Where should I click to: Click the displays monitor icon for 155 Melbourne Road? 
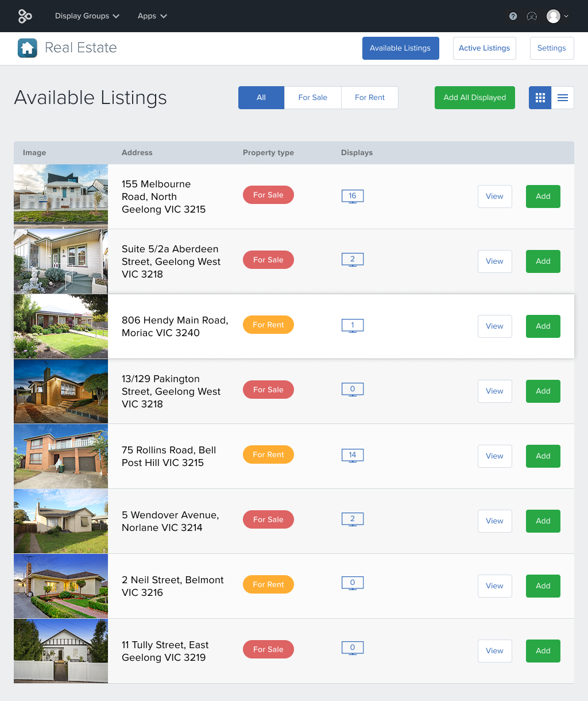point(352,196)
